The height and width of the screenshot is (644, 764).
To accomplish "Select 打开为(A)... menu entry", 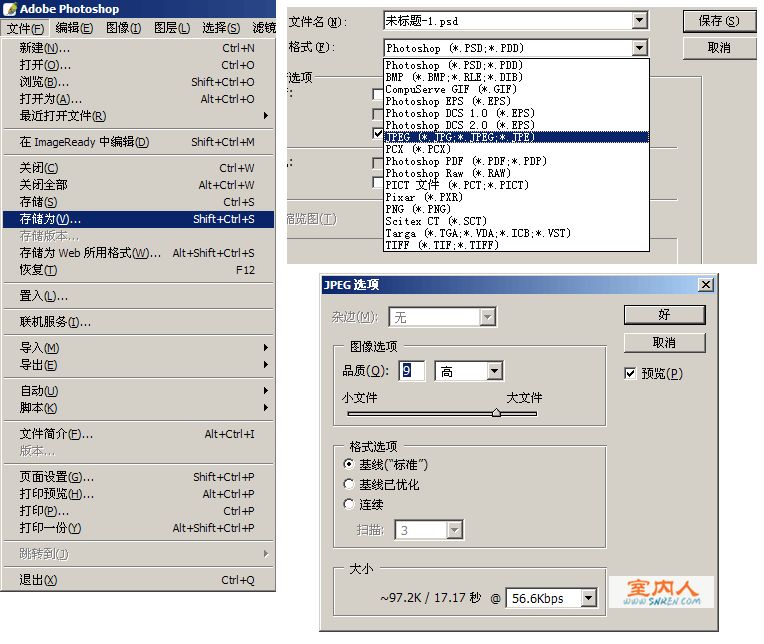I will tap(138, 99).
